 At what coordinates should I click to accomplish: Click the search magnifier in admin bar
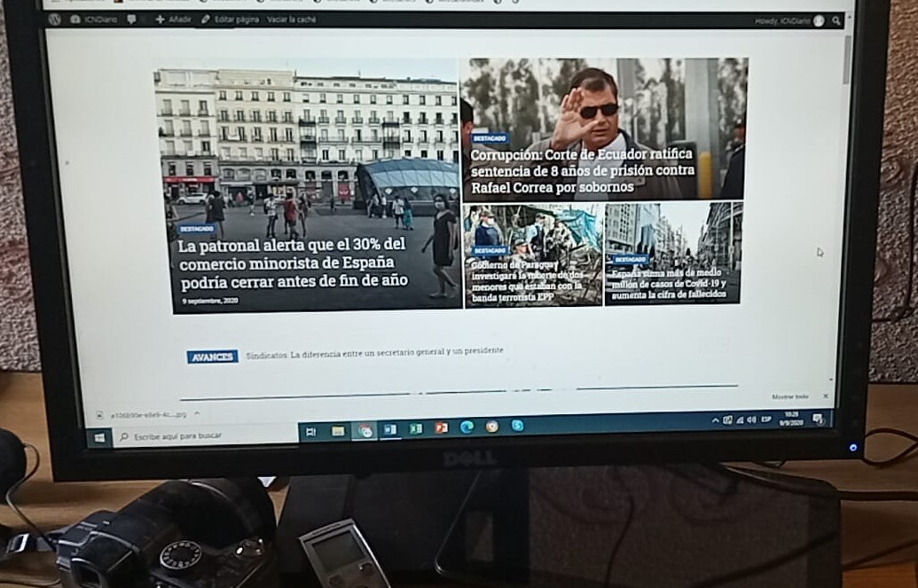pyautogui.click(x=836, y=20)
